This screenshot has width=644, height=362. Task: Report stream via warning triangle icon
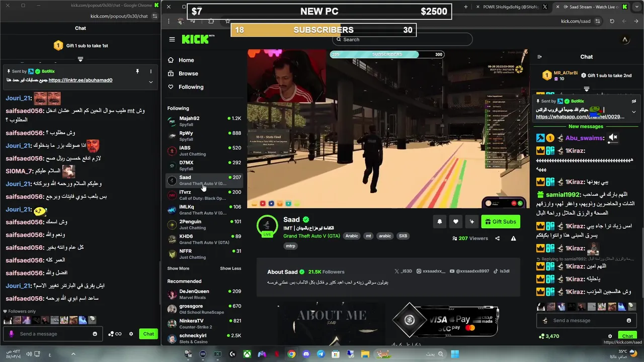pyautogui.click(x=513, y=238)
